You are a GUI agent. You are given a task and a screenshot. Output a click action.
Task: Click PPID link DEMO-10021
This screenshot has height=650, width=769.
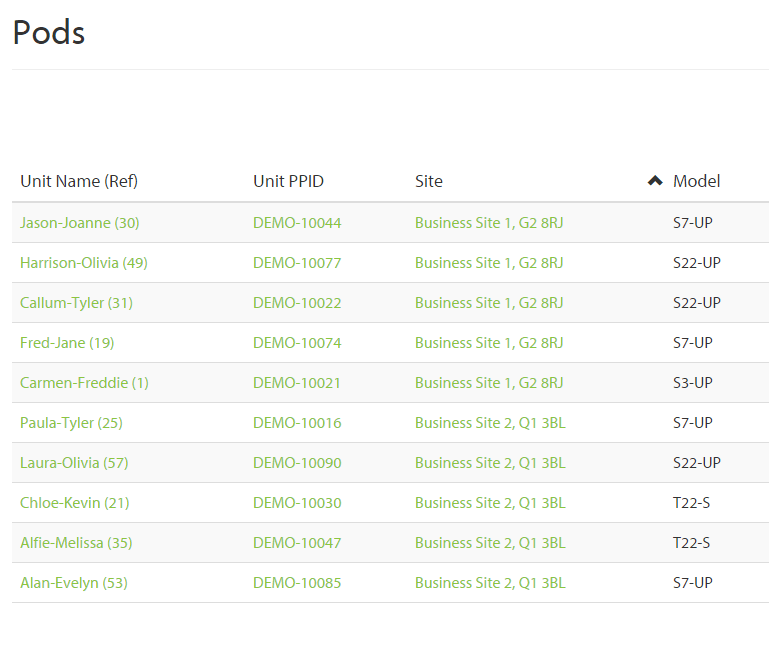(x=297, y=383)
